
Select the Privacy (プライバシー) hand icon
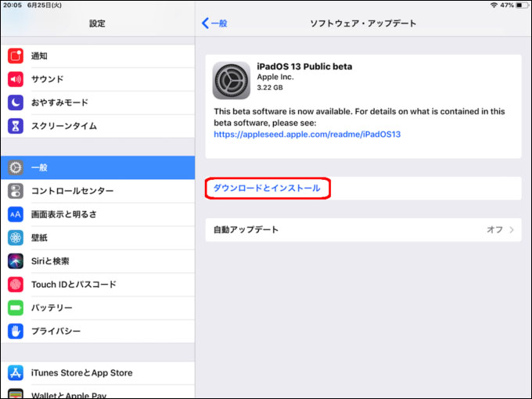[x=16, y=332]
